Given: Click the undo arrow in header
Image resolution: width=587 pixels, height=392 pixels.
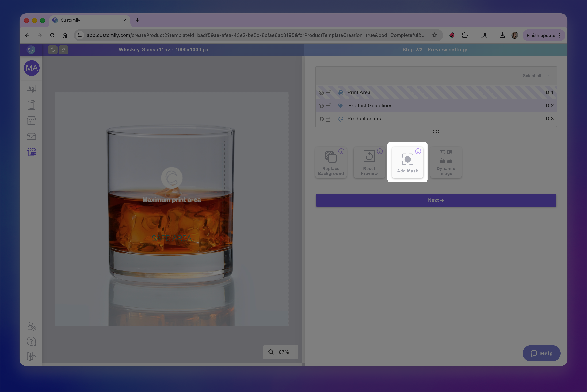Looking at the screenshot, I should [53, 50].
